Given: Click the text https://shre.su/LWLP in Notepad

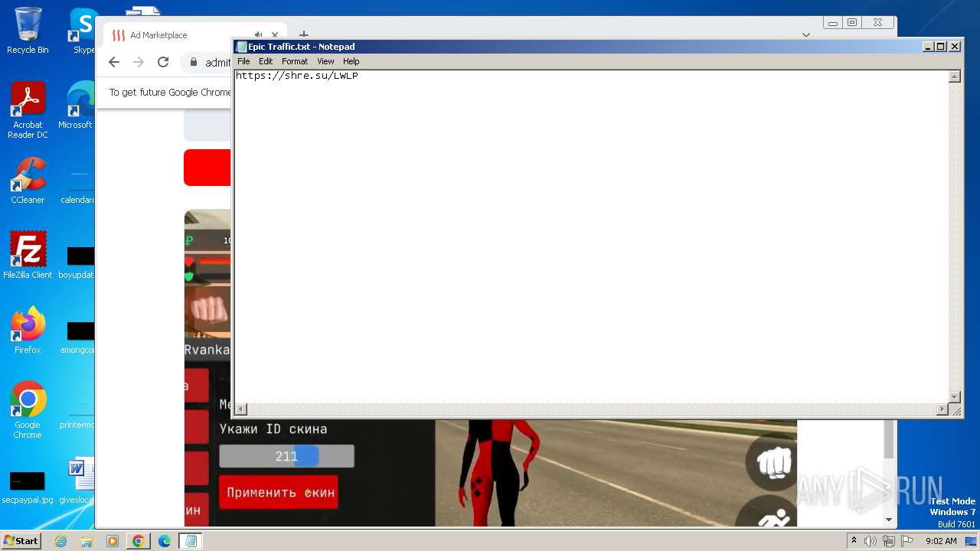Looking at the screenshot, I should [296, 76].
